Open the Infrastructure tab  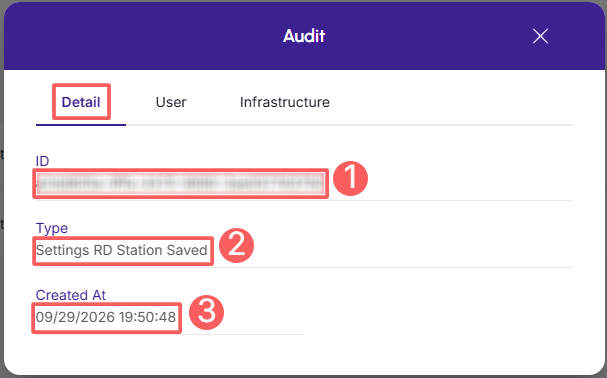click(x=285, y=102)
